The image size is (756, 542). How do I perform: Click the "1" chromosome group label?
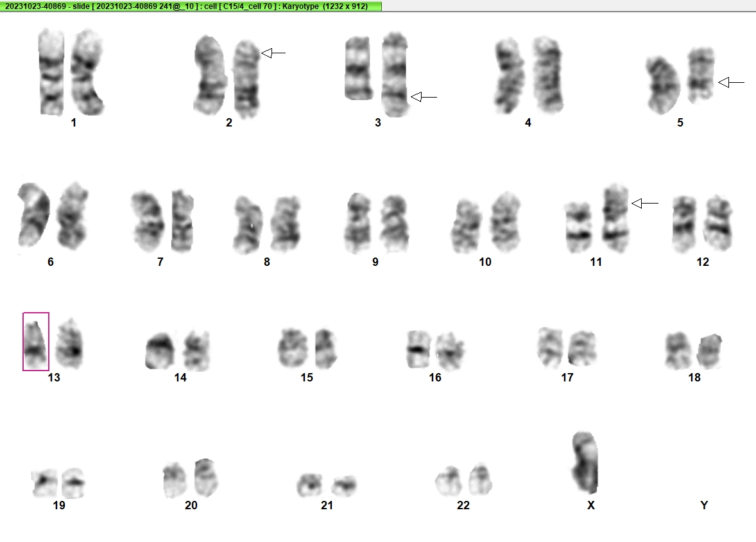pyautogui.click(x=73, y=123)
